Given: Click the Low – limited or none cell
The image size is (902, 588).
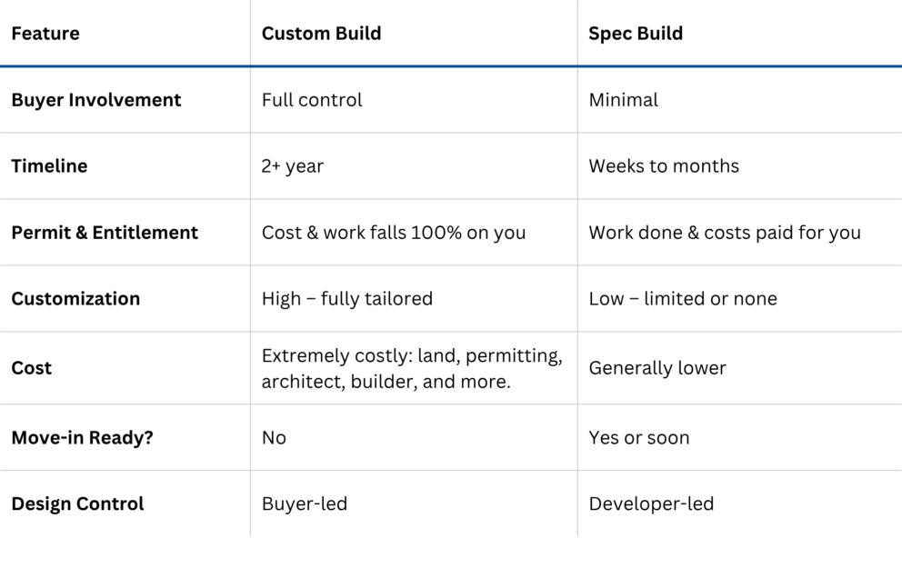Looking at the screenshot, I should pyautogui.click(x=683, y=299).
